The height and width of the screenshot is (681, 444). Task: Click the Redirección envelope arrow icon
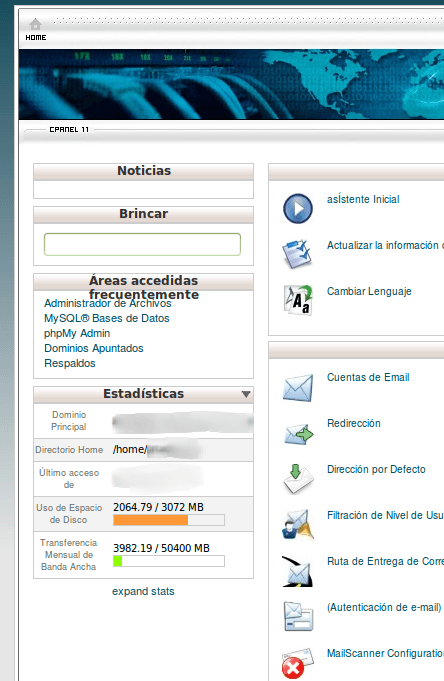point(298,434)
